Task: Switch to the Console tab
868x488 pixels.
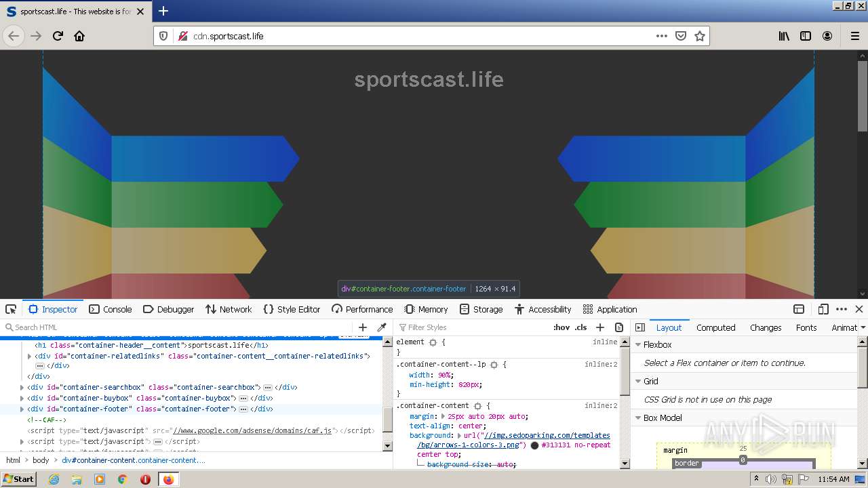Action: point(111,309)
